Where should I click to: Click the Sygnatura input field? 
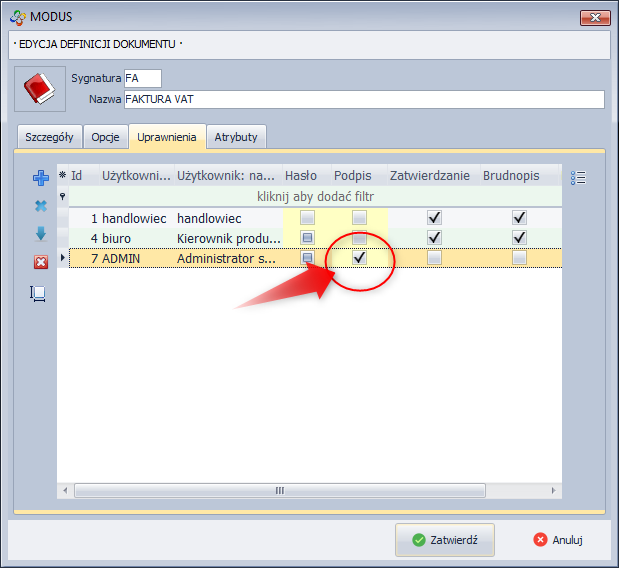143,78
